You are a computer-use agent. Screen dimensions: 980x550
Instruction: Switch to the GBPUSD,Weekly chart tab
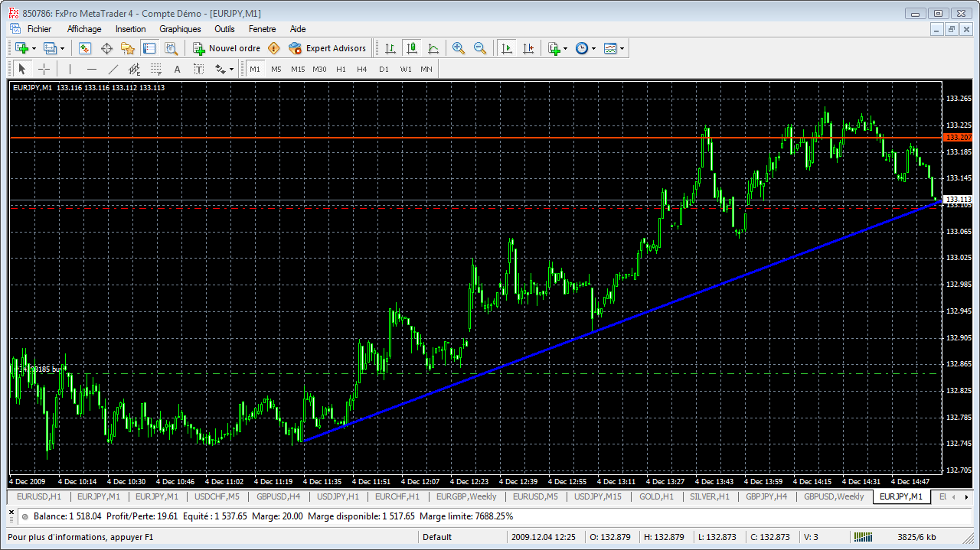point(834,496)
